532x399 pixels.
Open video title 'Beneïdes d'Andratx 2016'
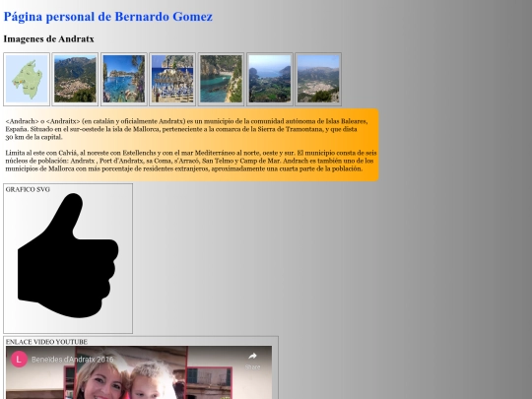pyautogui.click(x=73, y=360)
